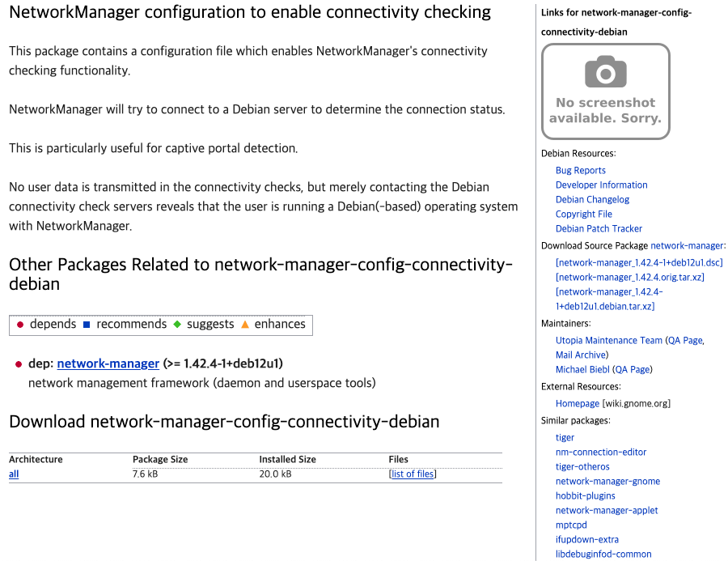Open Developer Information link
The height and width of the screenshot is (561, 728).
click(601, 185)
